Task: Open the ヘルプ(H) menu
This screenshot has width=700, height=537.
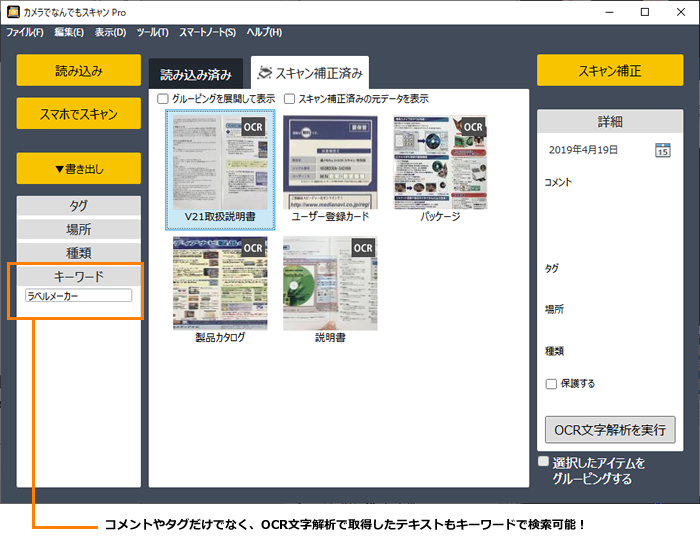Action: (264, 32)
